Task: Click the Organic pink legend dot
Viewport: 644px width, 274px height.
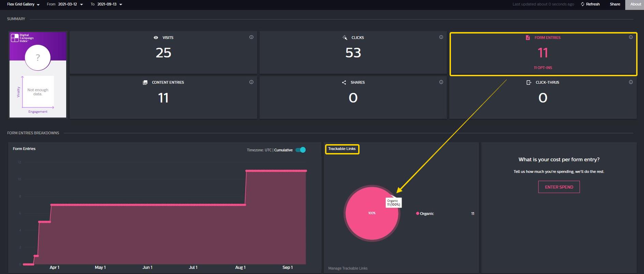Action: point(418,214)
